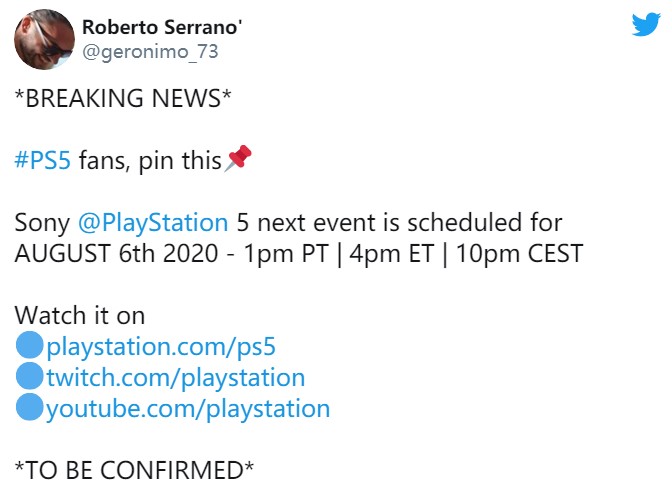Open the @PlayStation mention

coord(165,222)
